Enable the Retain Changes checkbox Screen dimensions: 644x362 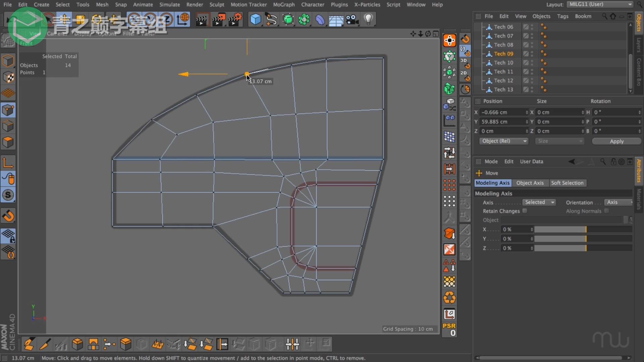525,211
